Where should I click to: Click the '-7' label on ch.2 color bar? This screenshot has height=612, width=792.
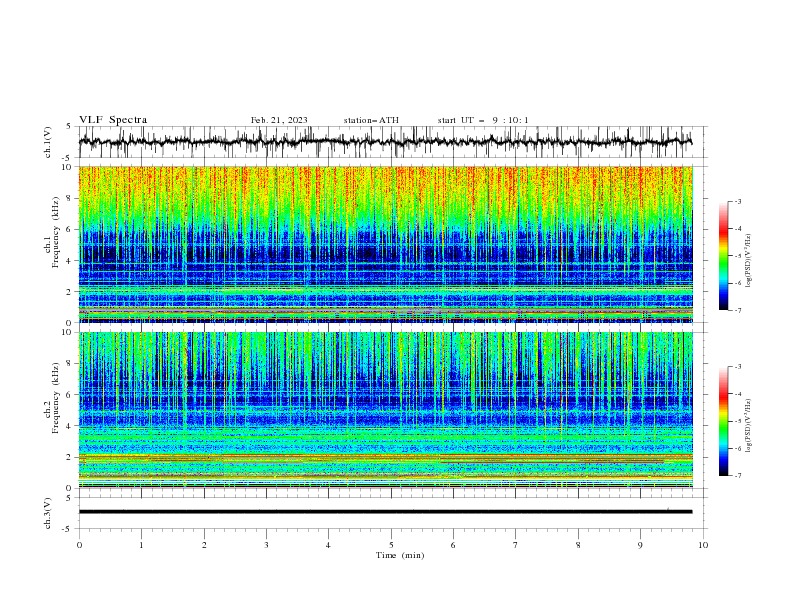click(737, 476)
